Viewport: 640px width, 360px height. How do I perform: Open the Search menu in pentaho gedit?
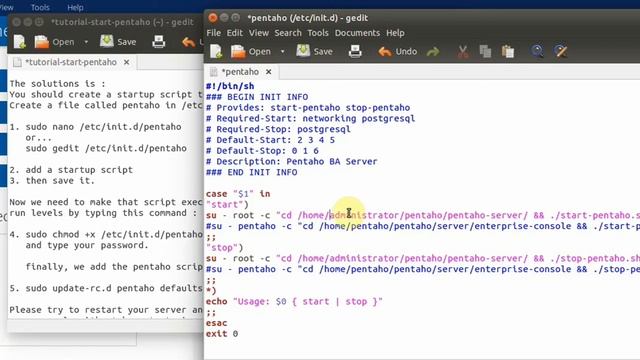click(288, 33)
